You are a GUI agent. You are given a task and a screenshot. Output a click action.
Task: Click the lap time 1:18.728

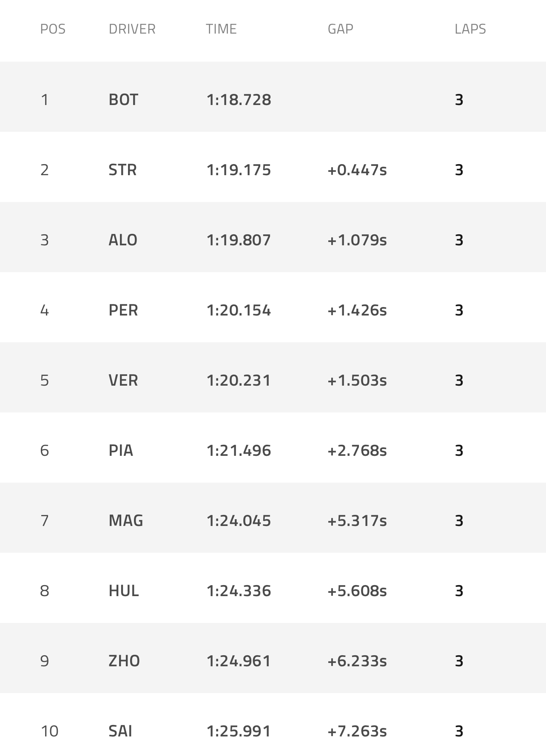(239, 100)
